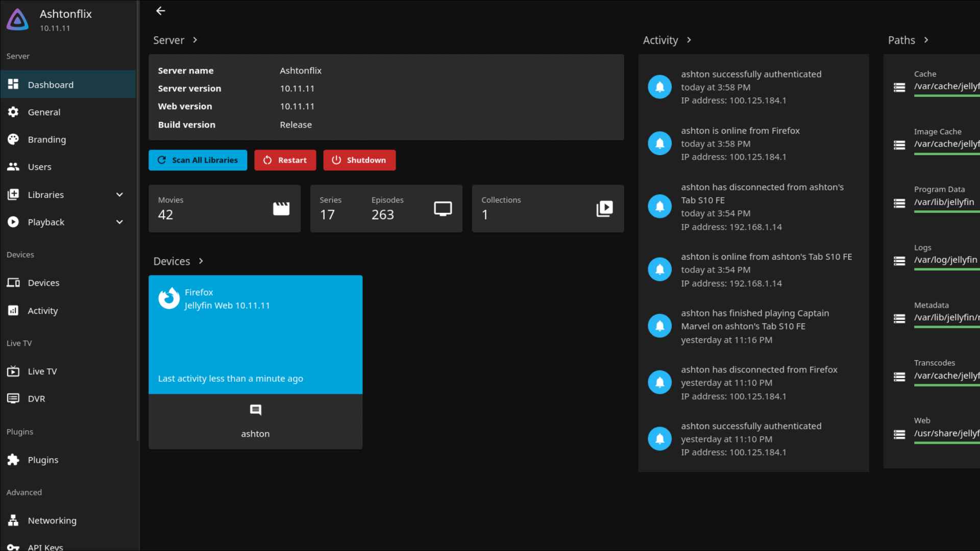Viewport: 980px width, 551px height.
Task: Click the storage icon next to Metadata path
Action: (899, 318)
